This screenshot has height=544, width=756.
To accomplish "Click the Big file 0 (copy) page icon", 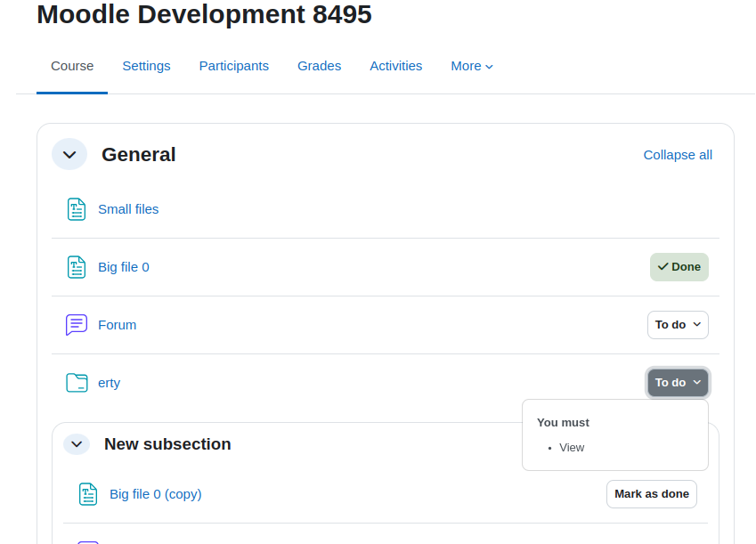I will pyautogui.click(x=88, y=494).
